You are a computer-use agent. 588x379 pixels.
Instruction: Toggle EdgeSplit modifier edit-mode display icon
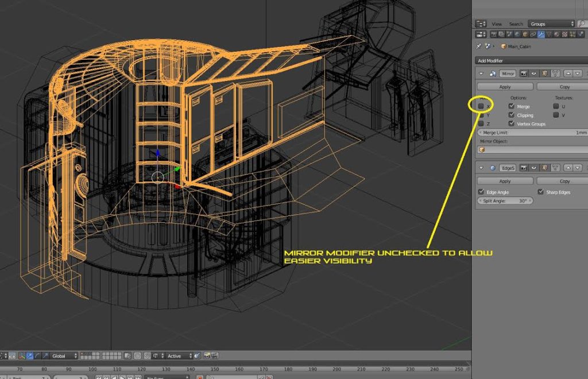544,168
